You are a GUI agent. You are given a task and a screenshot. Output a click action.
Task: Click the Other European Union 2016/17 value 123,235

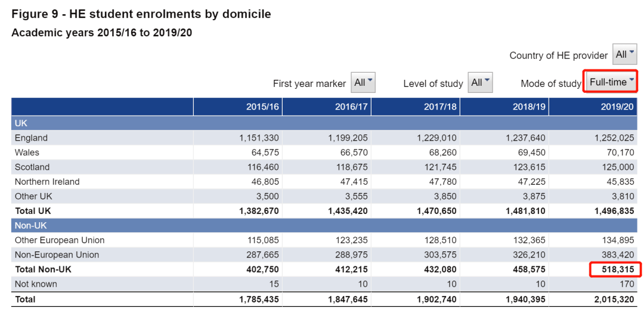(x=352, y=240)
